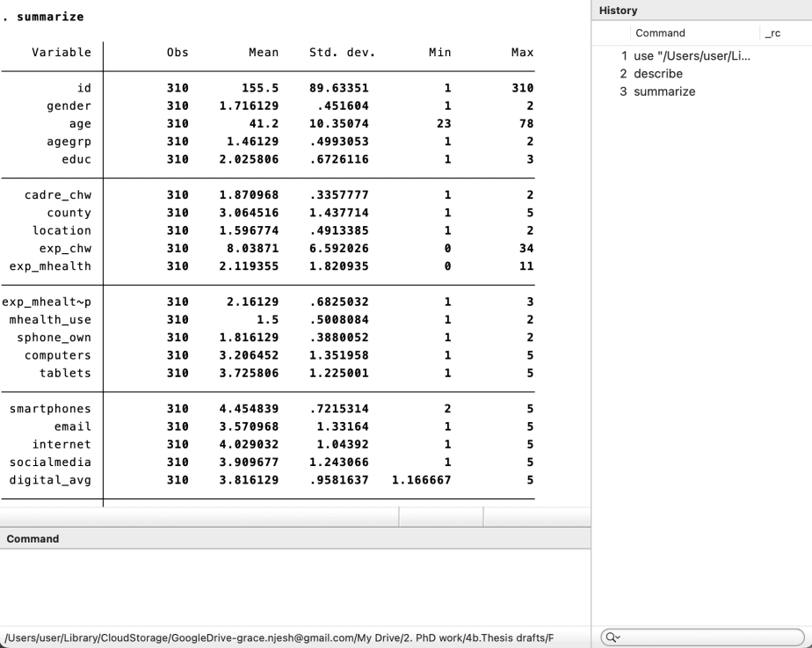Viewport: 812px width, 648px height.
Task: Click the 'exp_mhealth' variable name in results
Action: (50, 266)
